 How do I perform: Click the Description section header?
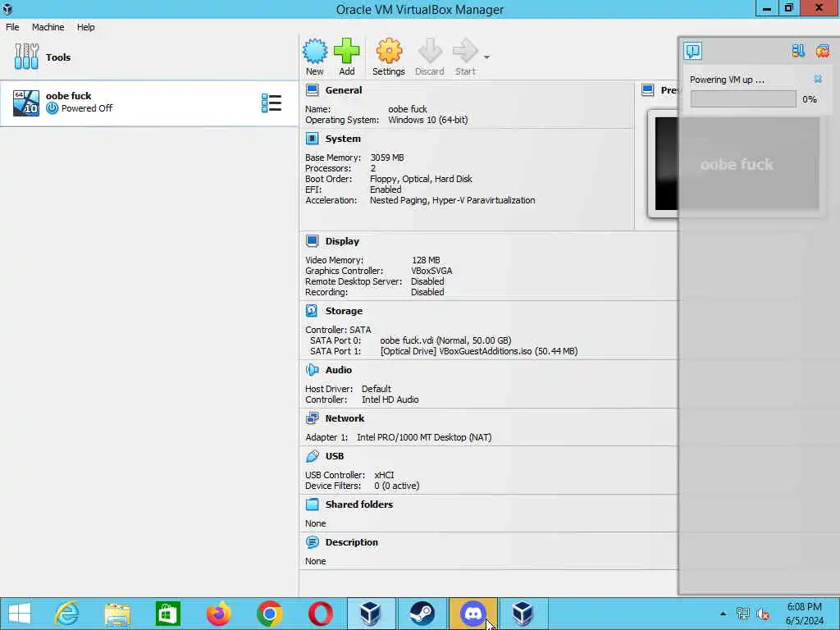(351, 542)
